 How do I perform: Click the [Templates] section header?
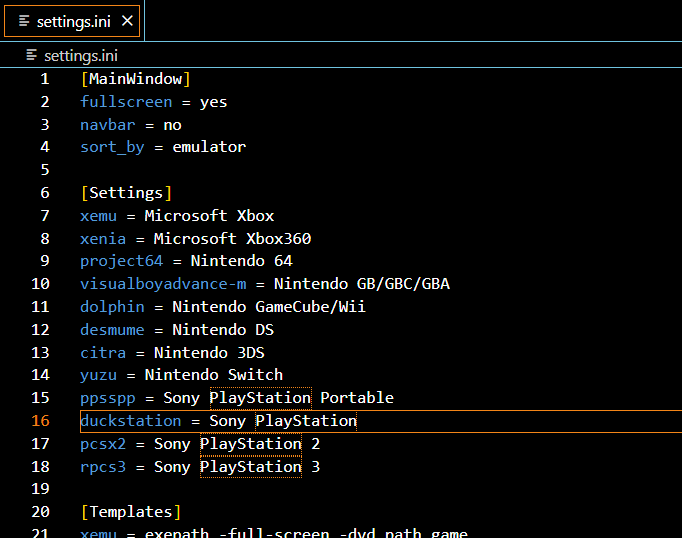click(x=131, y=512)
